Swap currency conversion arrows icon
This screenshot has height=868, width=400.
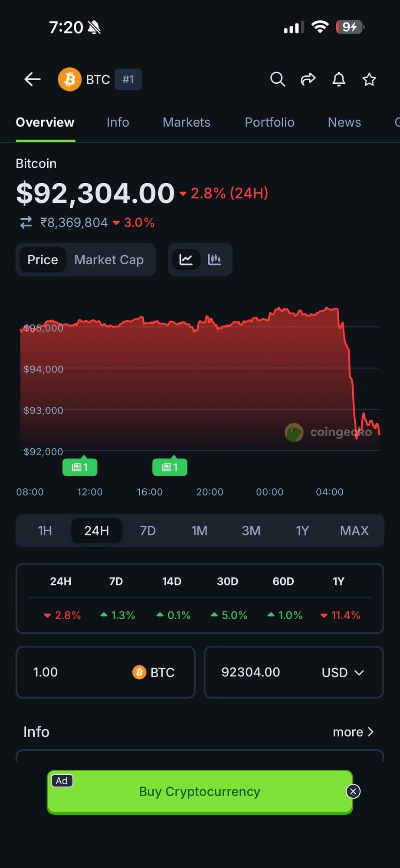pyautogui.click(x=26, y=223)
